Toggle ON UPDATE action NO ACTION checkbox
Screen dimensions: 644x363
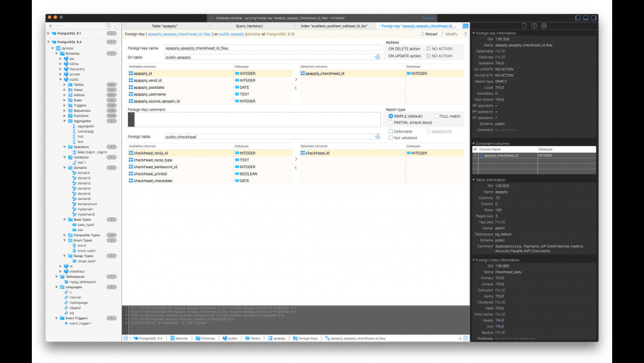click(429, 56)
